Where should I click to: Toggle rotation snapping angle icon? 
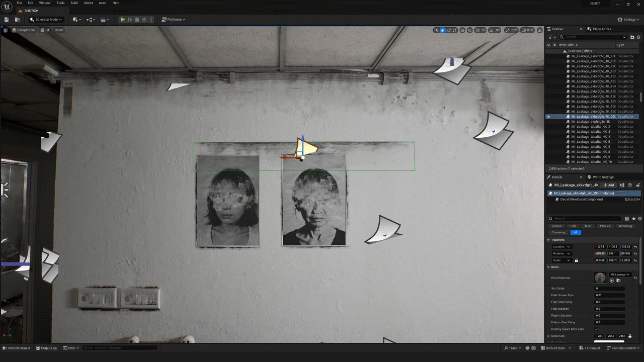point(493,30)
